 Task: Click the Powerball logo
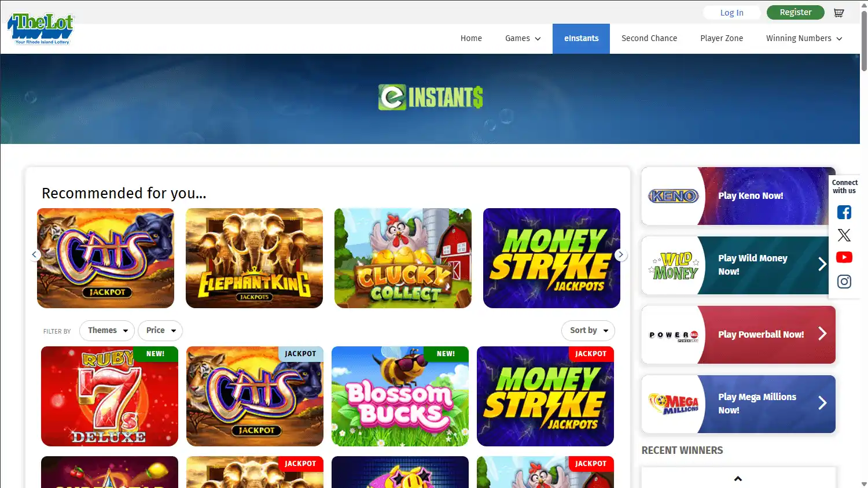pos(674,335)
